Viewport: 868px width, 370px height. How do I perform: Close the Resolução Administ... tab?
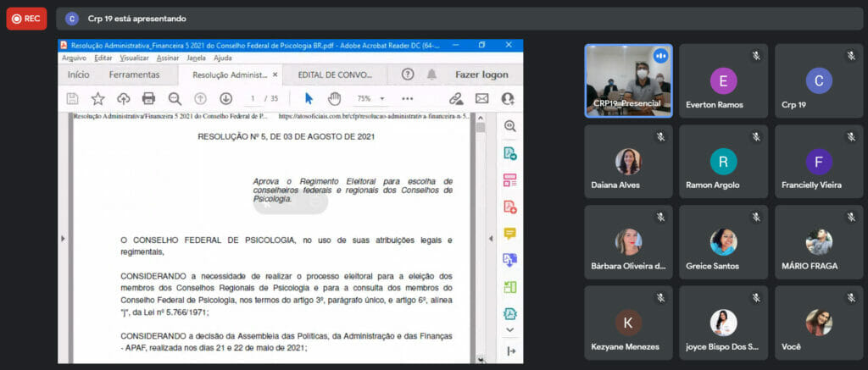pos(275,75)
